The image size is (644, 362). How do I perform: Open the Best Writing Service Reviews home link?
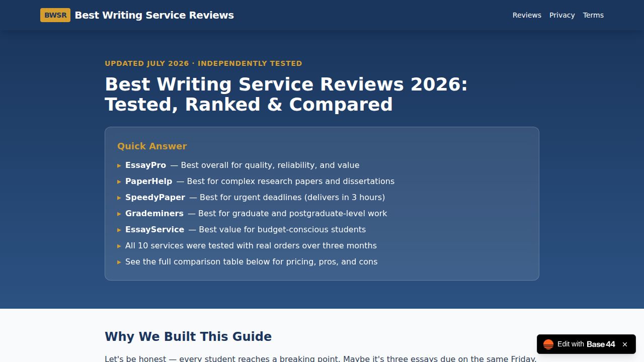[137, 15]
